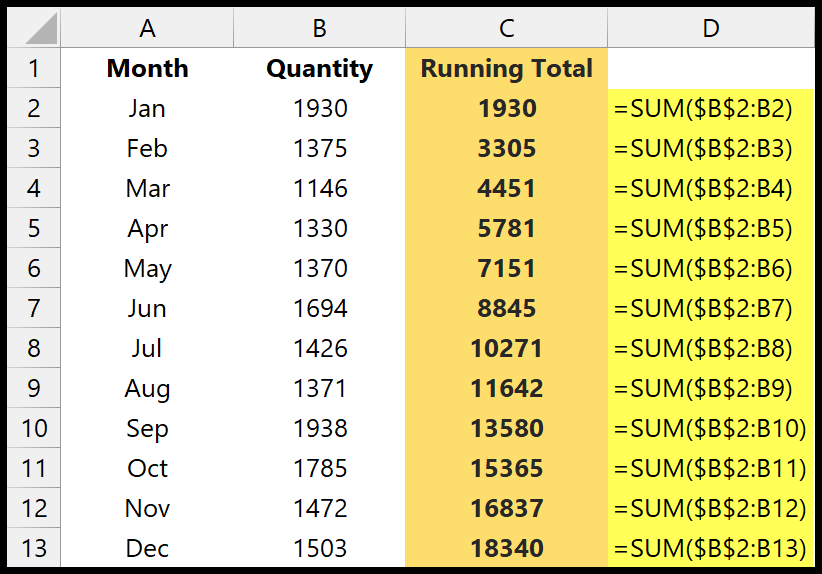Select running total cell 18340
The image size is (822, 574).
coord(506,548)
